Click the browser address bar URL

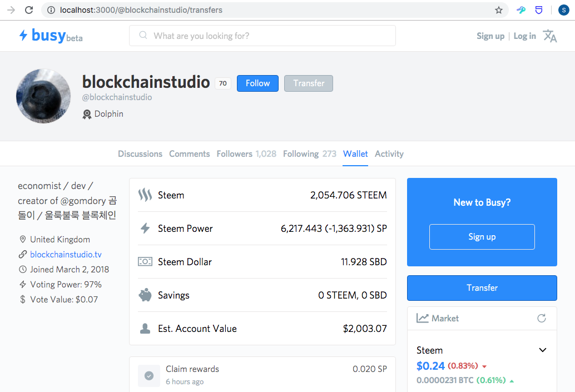pyautogui.click(x=141, y=10)
